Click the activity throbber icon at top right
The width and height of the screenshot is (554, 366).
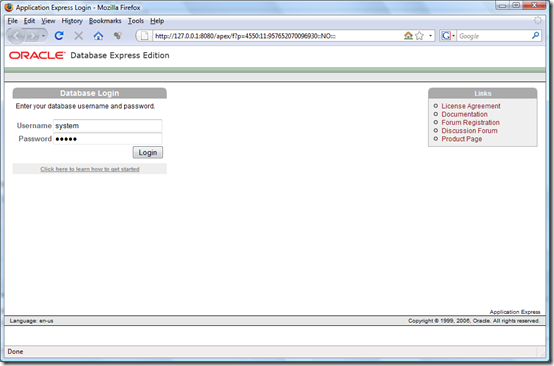tap(538, 20)
